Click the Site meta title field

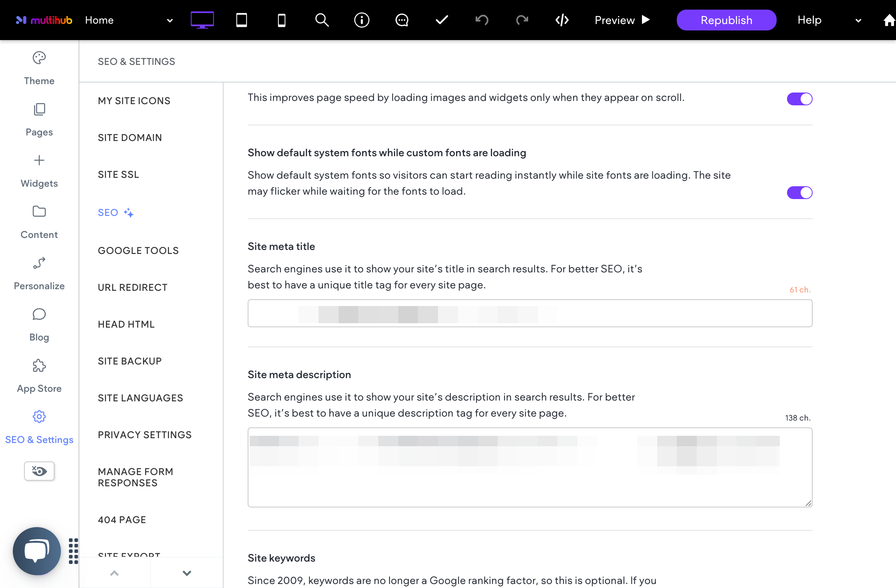530,313
